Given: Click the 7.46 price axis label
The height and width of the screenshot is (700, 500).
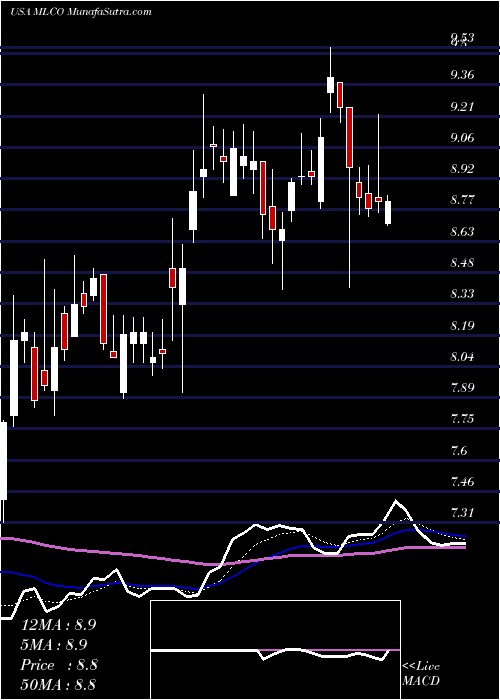Looking at the screenshot, I should pyautogui.click(x=463, y=482).
